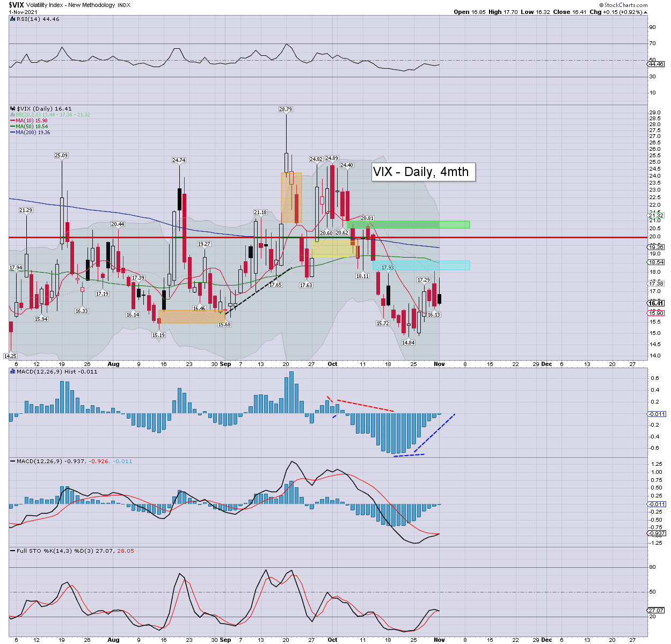
Task: Click the 16.41 last price tag on axis
Action: coord(656,303)
